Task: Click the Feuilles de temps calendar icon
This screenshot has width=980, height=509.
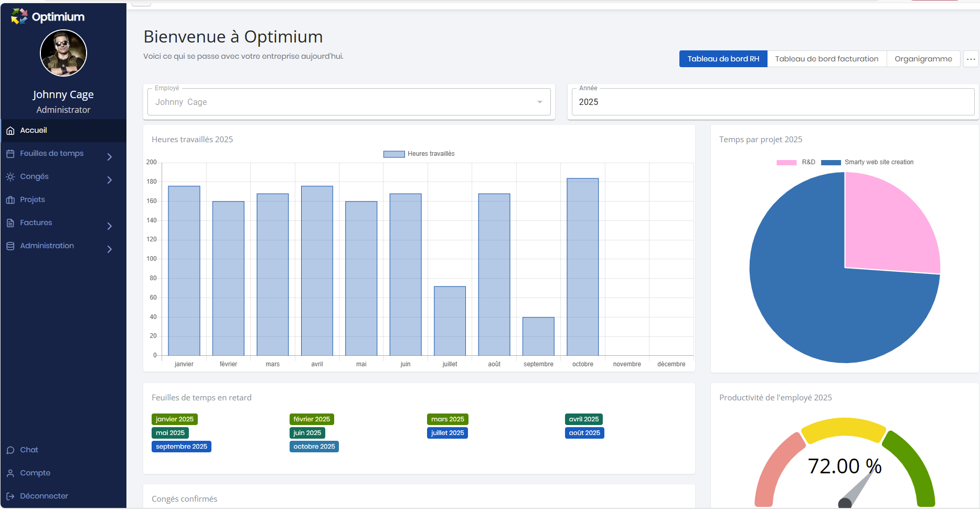Action: (10, 154)
